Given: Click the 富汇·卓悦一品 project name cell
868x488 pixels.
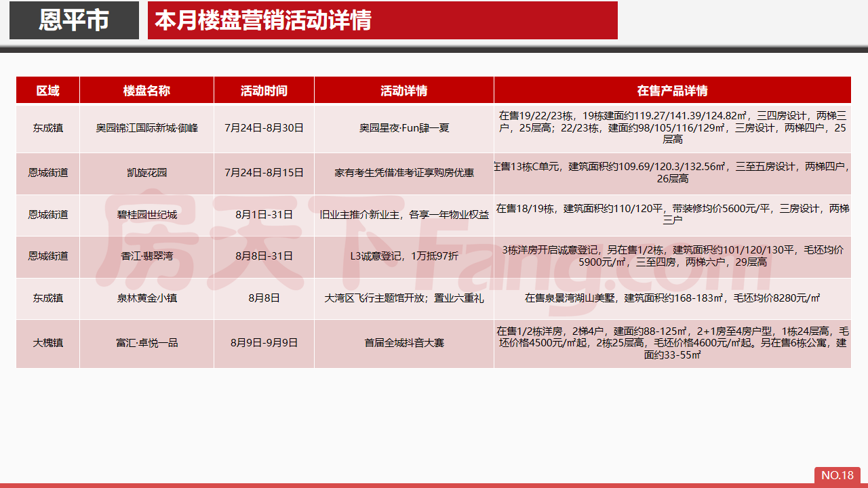Looking at the screenshot, I should [x=146, y=343].
